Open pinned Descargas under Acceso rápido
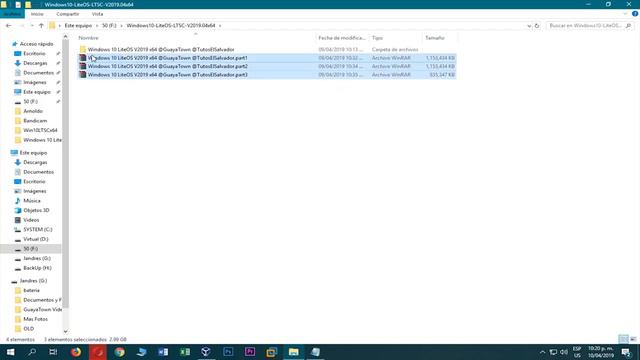The height and width of the screenshot is (360, 640). pos(35,63)
